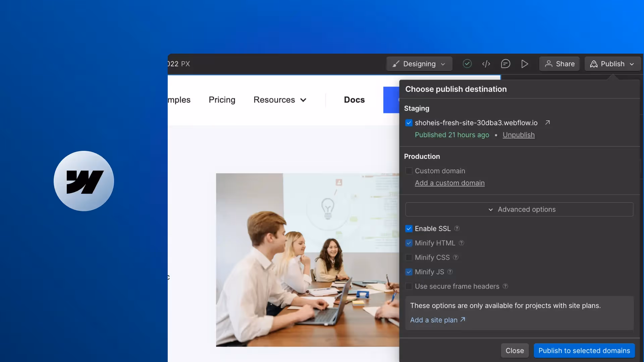This screenshot has height=362, width=644.
Task: Uncheck the webflow.io staging domain checkbox
Action: [x=409, y=123]
